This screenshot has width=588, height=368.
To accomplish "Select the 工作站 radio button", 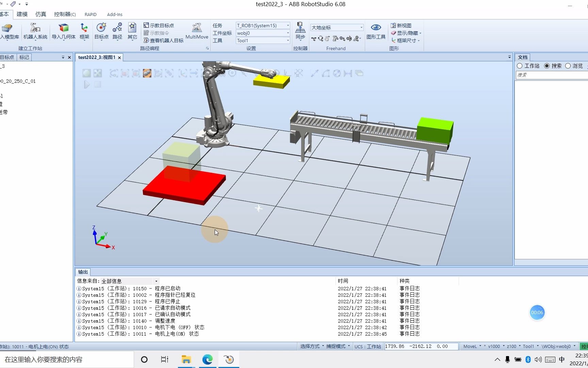I will click(520, 66).
